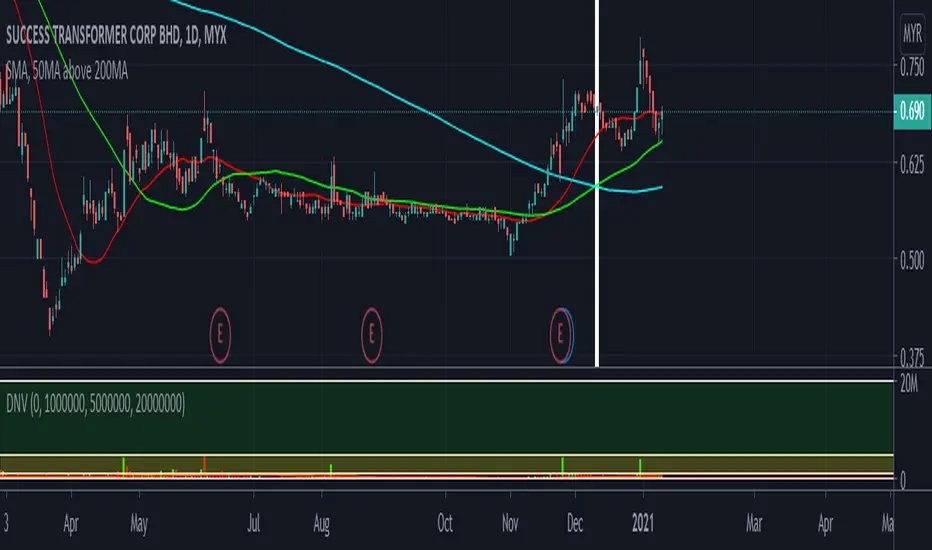This screenshot has width=932, height=550.
Task: Click the Oct date label
Action: pos(445,524)
